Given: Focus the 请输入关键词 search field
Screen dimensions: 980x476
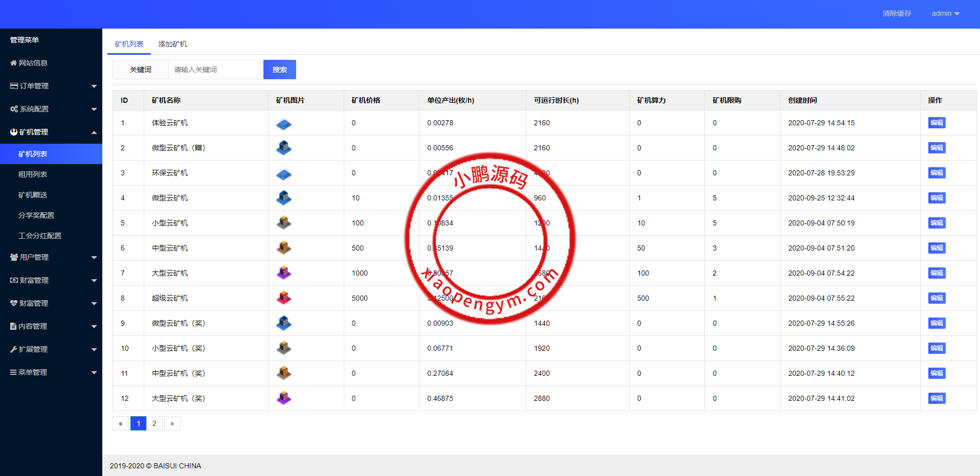Looking at the screenshot, I should [x=214, y=70].
